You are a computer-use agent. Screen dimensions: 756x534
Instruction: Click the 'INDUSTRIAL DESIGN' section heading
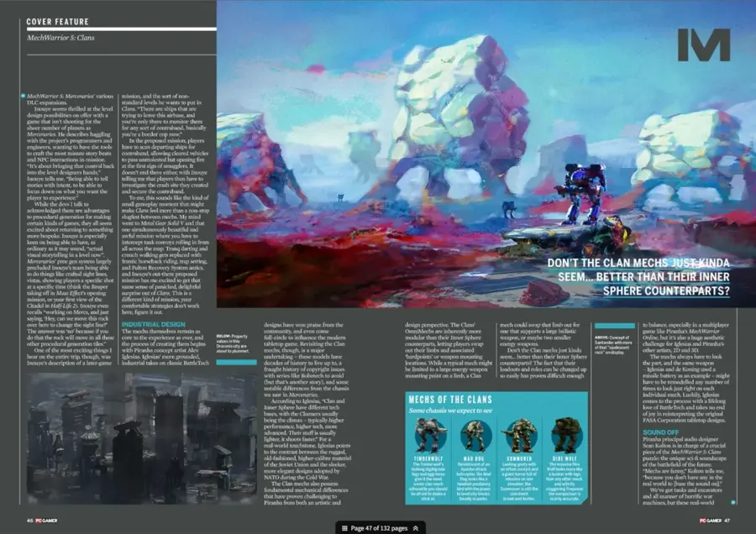[154, 324]
